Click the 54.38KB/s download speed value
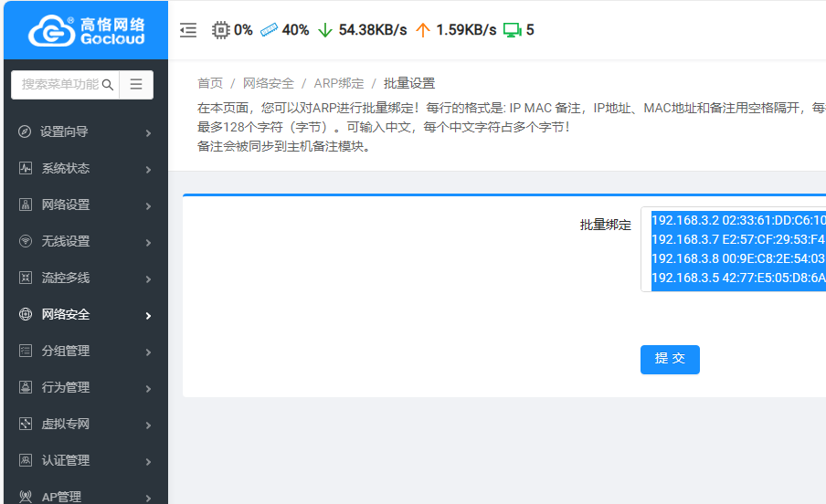Screen dimensions: 826x504 pyautogui.click(x=373, y=30)
